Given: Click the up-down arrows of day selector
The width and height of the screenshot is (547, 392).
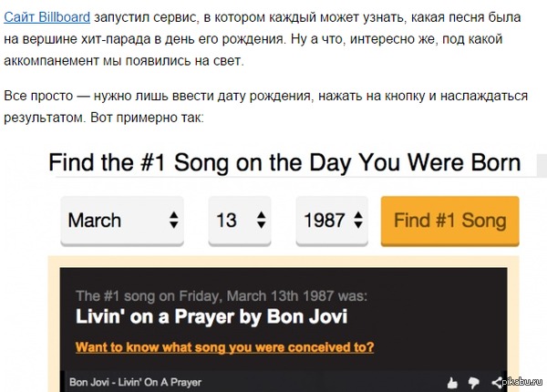Looking at the screenshot, I should 261,221.
